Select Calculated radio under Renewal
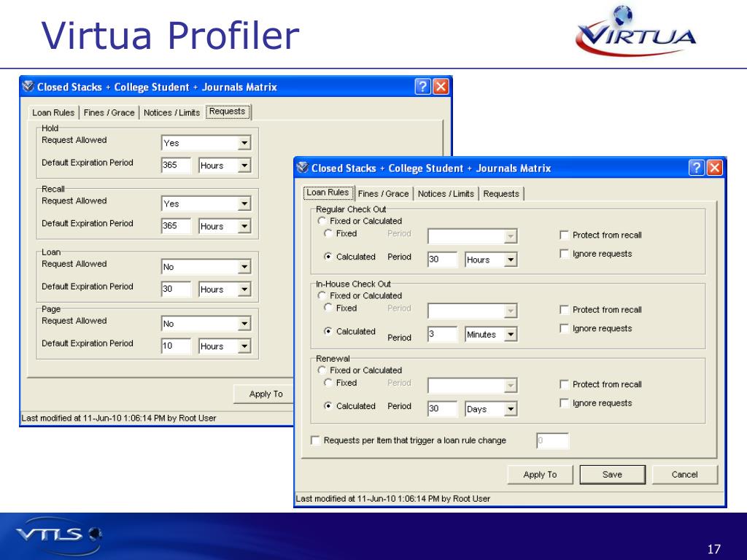This screenshot has width=747, height=560. coord(328,405)
